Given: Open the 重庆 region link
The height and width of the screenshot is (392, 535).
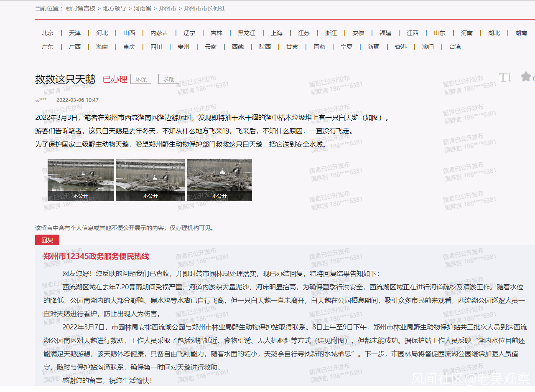Looking at the screenshot, I should point(129,47).
